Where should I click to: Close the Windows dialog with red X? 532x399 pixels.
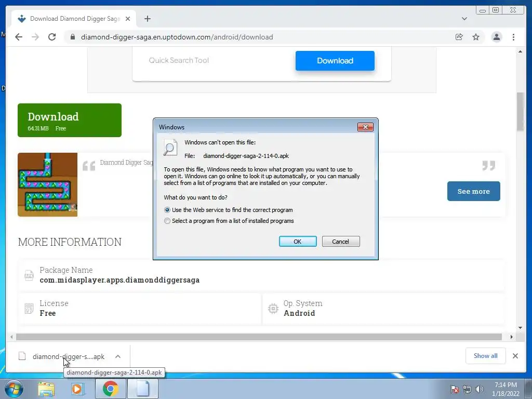[365, 127]
